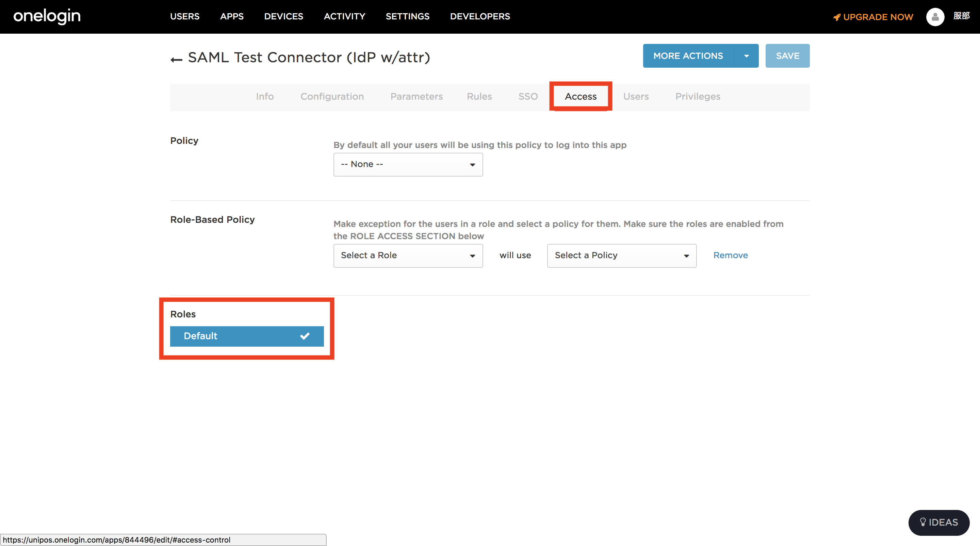The height and width of the screenshot is (546, 980).
Task: Expand the More Actions dropdown arrow
Action: click(746, 56)
